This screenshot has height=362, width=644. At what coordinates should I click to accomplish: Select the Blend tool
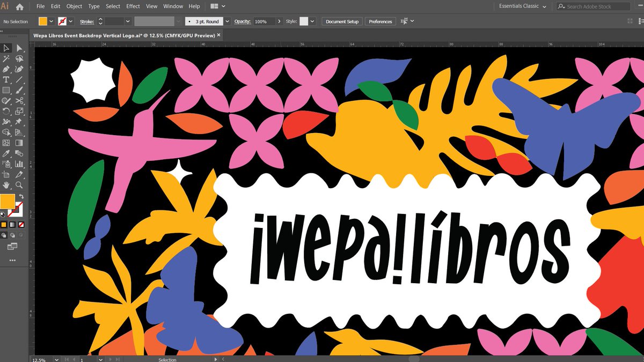(19, 153)
